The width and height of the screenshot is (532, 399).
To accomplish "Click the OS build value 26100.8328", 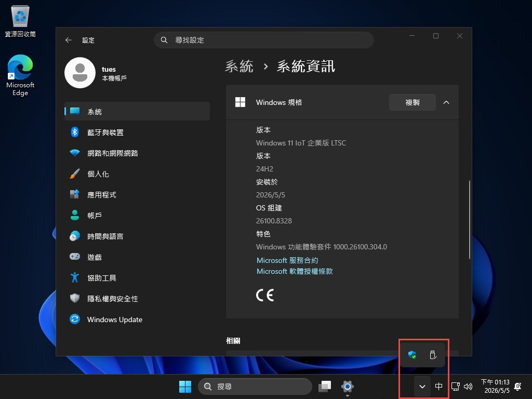I will tap(274, 220).
